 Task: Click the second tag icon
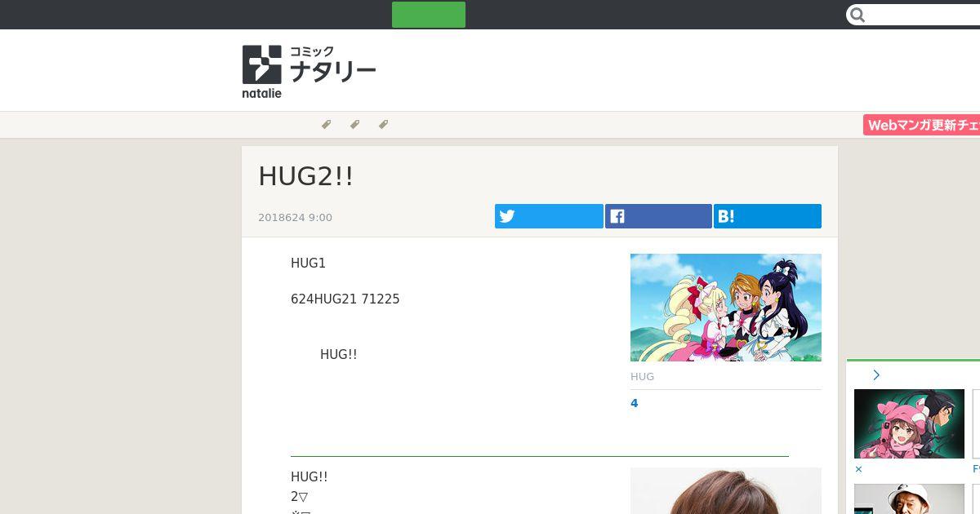coord(354,125)
